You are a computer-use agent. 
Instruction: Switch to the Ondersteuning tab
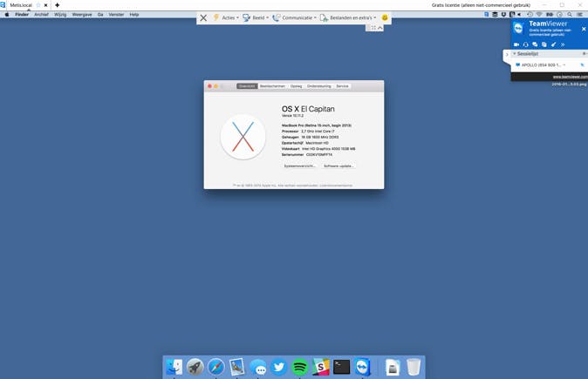319,86
